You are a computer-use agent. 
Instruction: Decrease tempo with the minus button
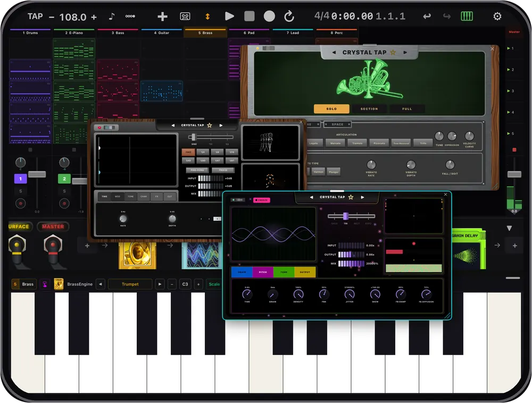[x=52, y=17]
